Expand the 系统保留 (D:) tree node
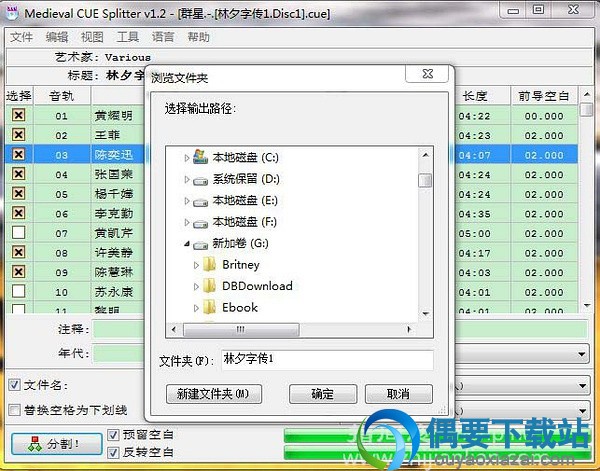The image size is (600, 471). 186,179
